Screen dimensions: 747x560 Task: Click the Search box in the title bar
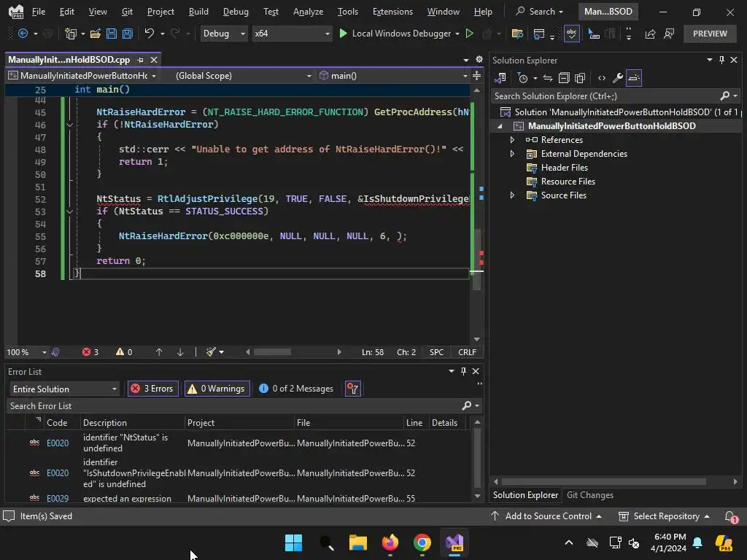(540, 12)
